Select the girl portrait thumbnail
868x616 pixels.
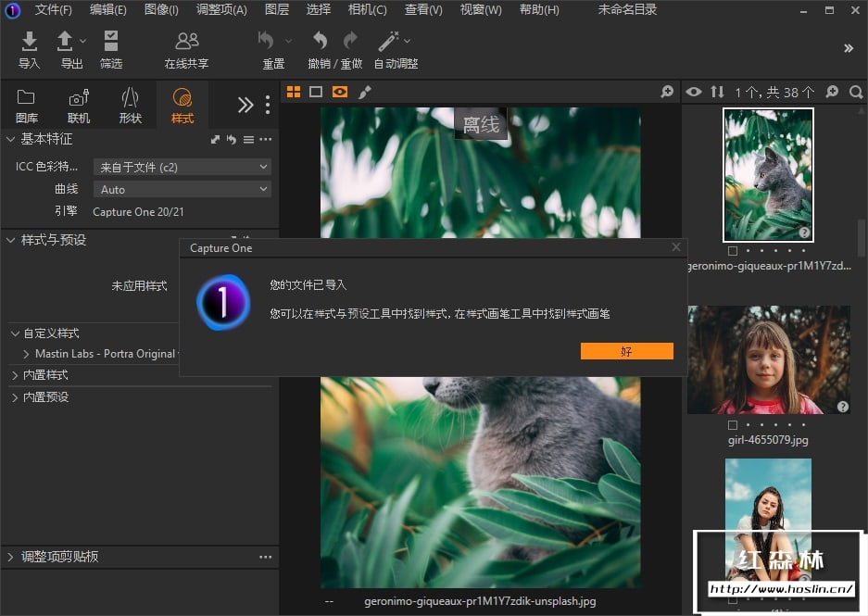click(x=768, y=359)
